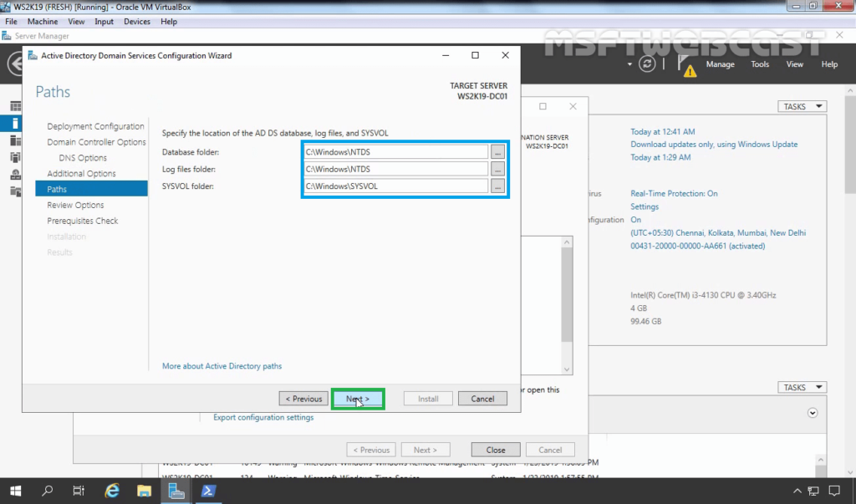Click the Next button in AD DS wizard
Screen dimensions: 856x504
(358, 399)
